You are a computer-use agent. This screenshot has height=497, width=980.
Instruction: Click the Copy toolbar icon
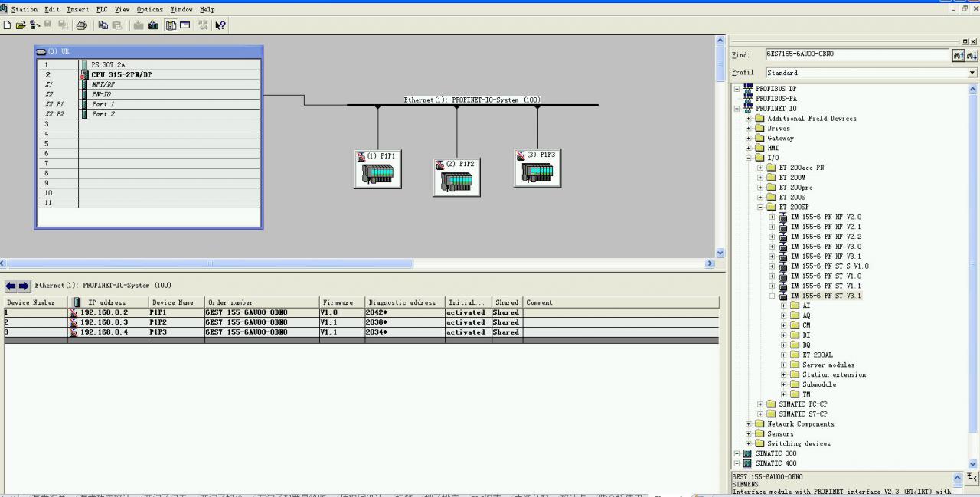[103, 25]
